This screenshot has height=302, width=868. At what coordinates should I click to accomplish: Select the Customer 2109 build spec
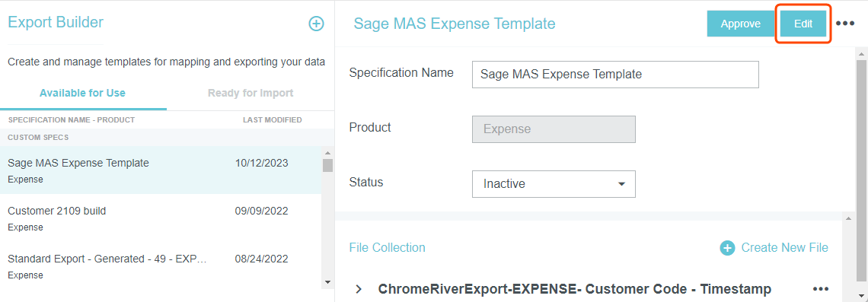[x=161, y=218]
